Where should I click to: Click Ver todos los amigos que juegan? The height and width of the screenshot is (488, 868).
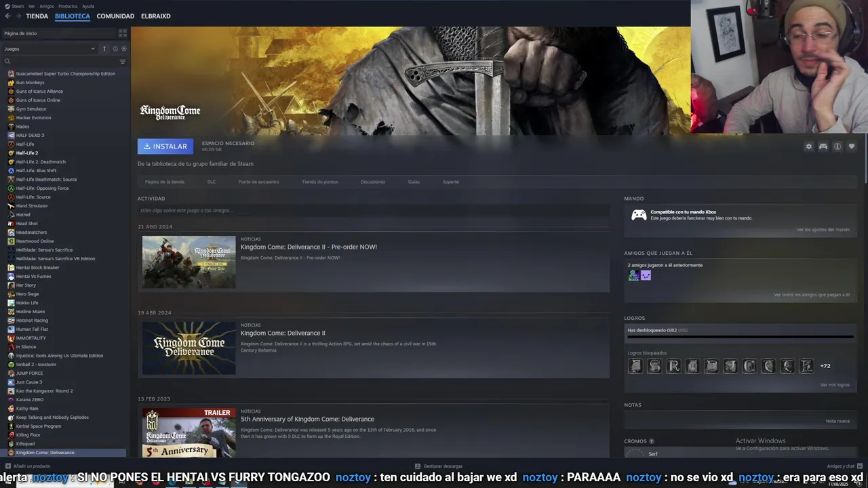(811, 295)
